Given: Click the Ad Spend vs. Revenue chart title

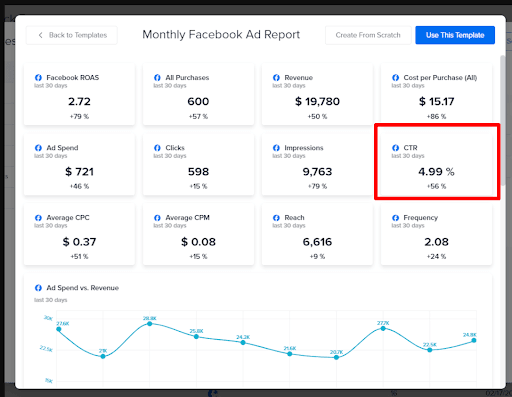Looking at the screenshot, I should coord(83,288).
